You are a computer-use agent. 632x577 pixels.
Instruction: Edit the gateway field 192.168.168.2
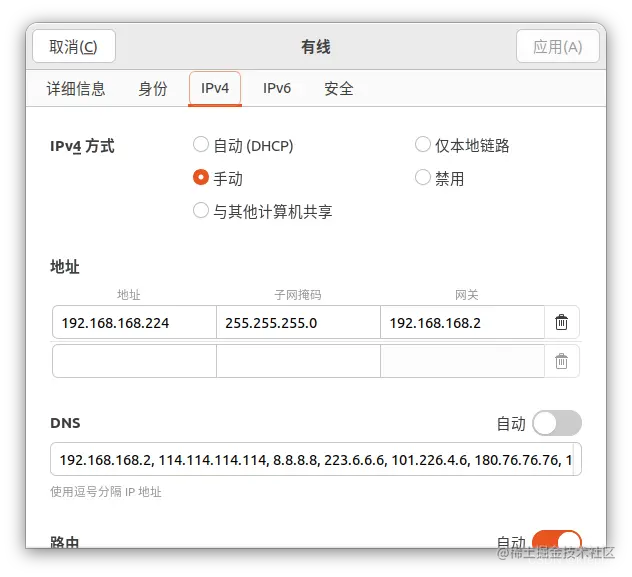tap(462, 322)
